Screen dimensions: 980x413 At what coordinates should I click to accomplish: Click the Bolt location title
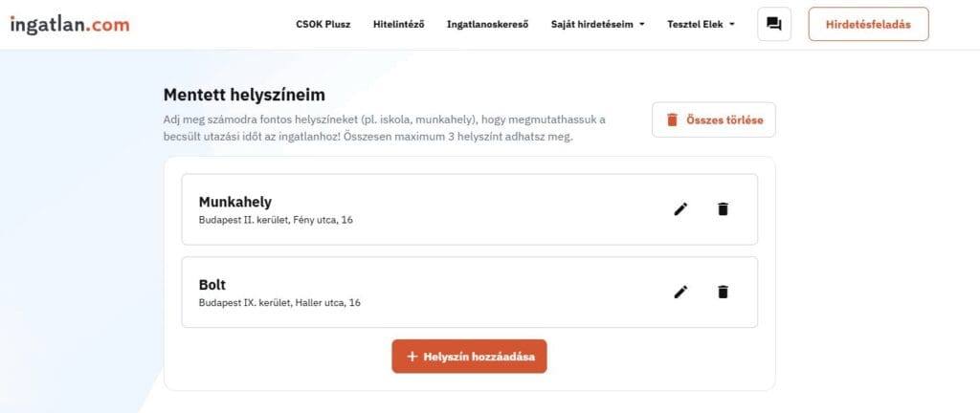pyautogui.click(x=212, y=284)
